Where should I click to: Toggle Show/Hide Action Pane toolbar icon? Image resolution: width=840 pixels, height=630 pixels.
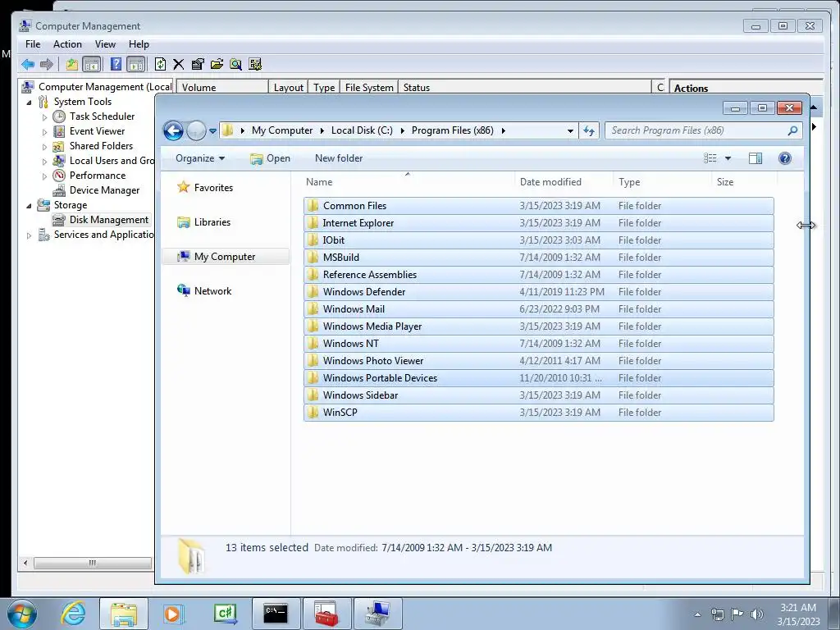point(136,65)
